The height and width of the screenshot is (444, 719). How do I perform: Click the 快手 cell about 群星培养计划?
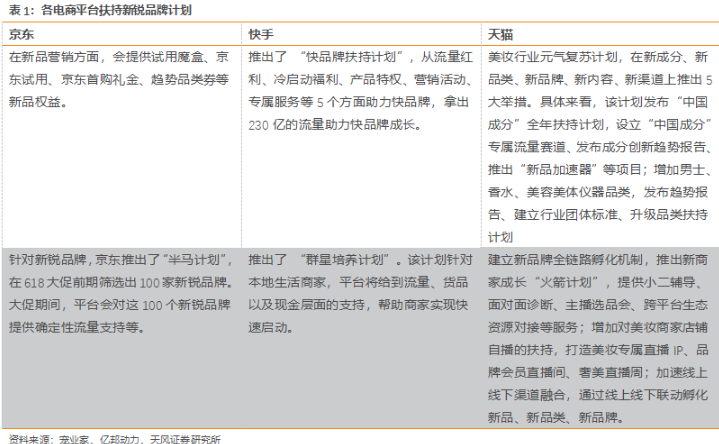(361, 338)
